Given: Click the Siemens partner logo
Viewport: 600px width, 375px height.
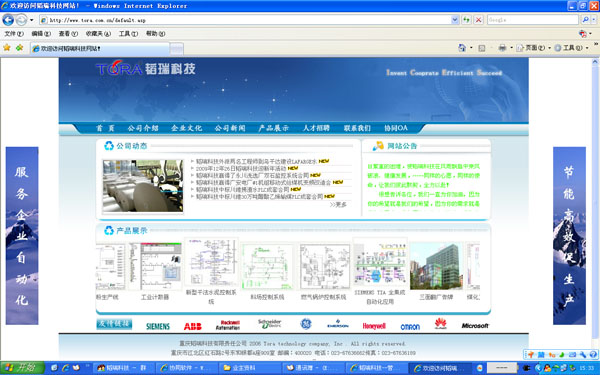Looking at the screenshot, I should click(158, 326).
